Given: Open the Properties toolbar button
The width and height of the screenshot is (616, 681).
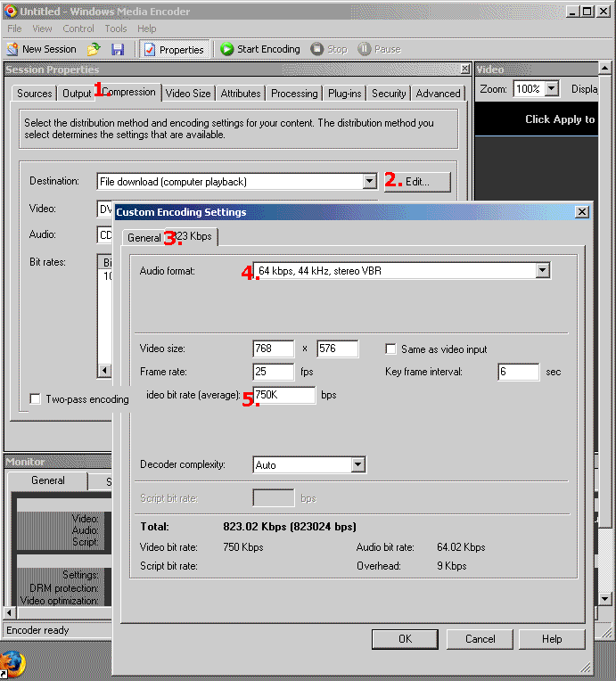Looking at the screenshot, I should click(174, 50).
